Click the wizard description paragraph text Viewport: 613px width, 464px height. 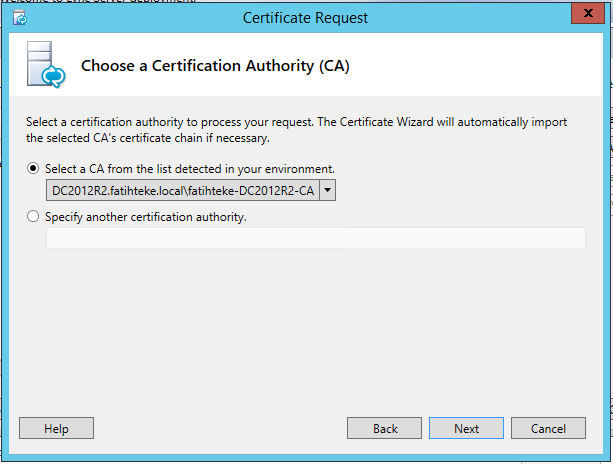[296, 129]
